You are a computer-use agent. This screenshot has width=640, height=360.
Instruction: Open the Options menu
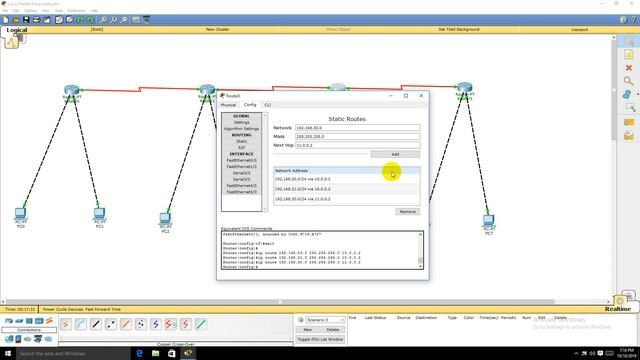[x=31, y=11]
